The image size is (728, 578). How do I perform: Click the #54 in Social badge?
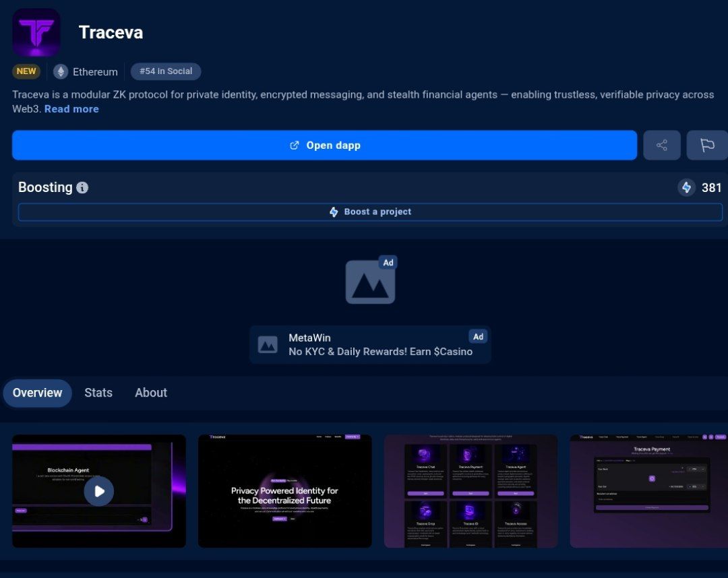[166, 71]
